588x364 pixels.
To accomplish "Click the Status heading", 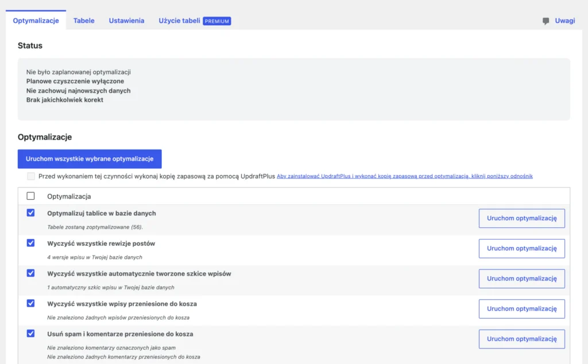I will tap(30, 45).
